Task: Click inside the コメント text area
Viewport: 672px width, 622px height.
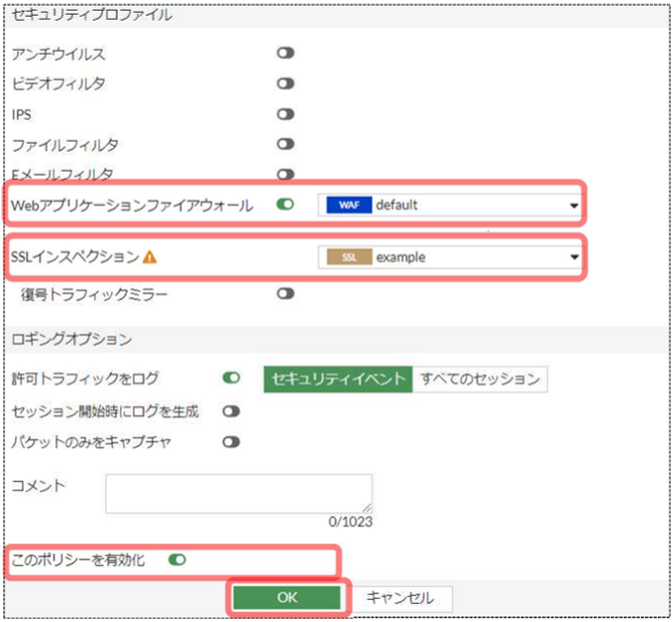Action: tap(239, 493)
